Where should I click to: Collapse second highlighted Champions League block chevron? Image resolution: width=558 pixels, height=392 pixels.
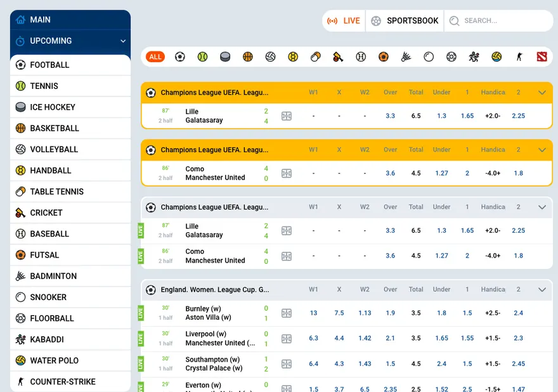coord(542,150)
